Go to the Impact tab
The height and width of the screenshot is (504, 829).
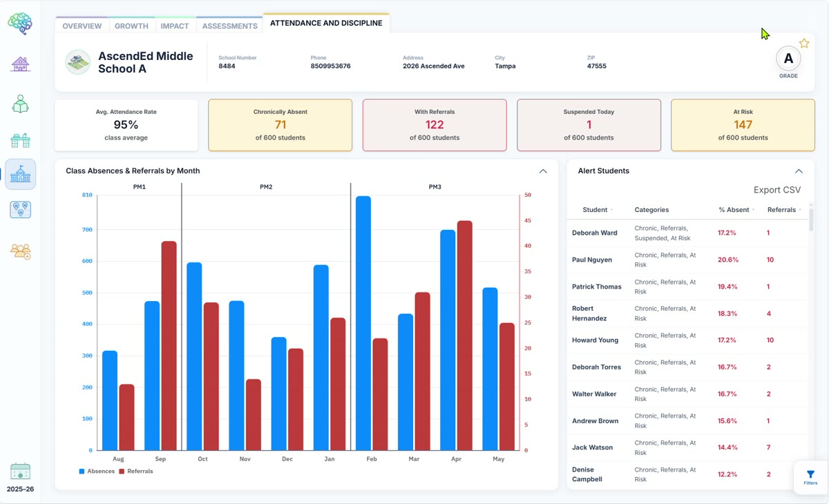175,26
